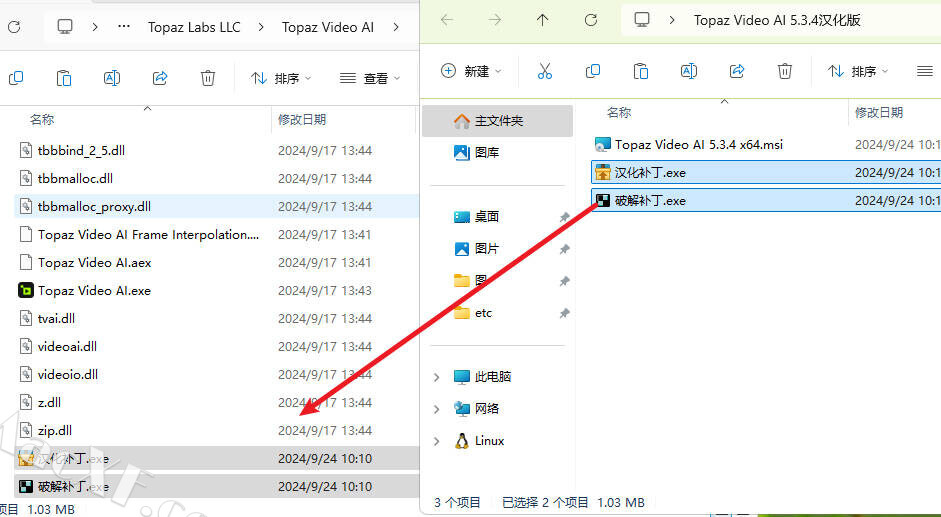Unpin etc folder using its pin icon

[564, 313]
